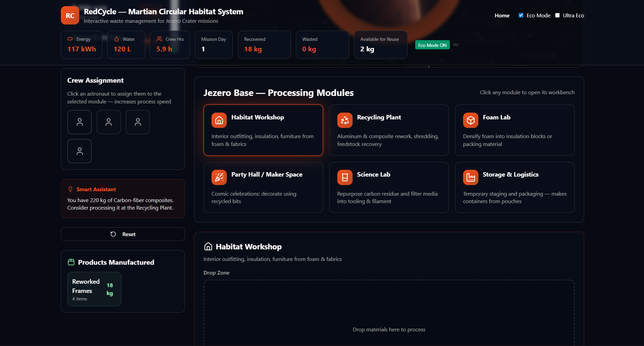Select Storage & Logistics factory icon
The height and width of the screenshot is (346, 644).
(471, 177)
